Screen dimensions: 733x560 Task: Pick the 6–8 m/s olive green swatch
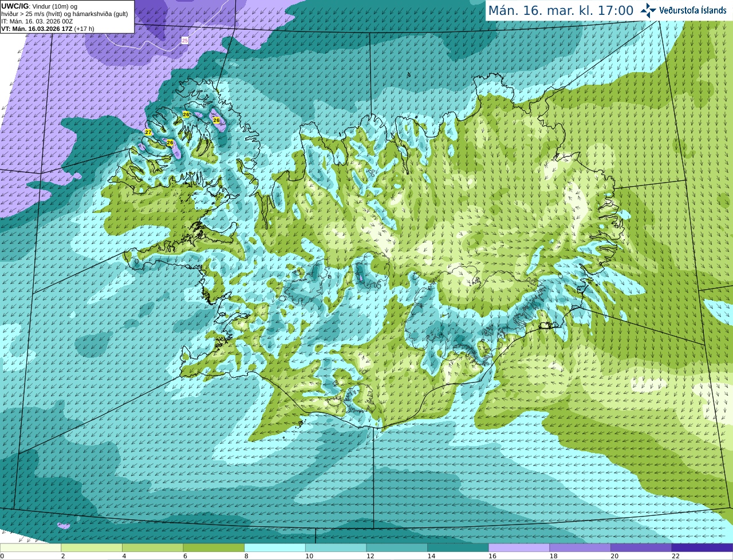(x=214, y=548)
